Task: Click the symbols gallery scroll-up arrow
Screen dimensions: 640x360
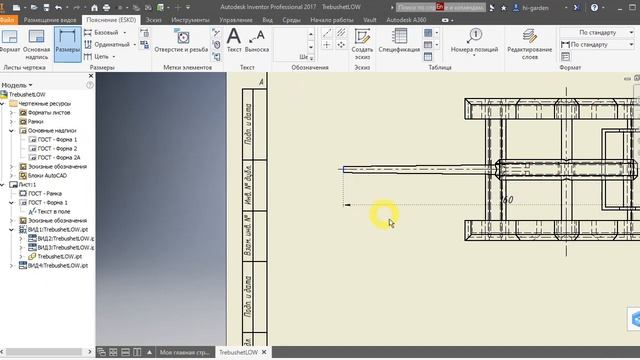Action: (x=311, y=34)
